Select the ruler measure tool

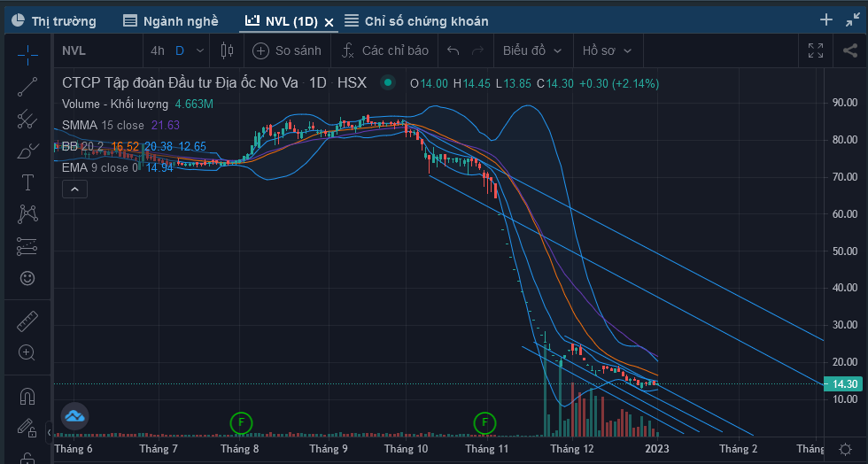point(27,321)
